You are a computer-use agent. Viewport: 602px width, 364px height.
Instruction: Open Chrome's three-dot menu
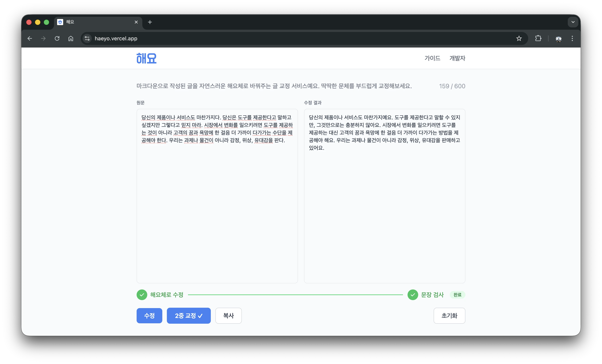[x=572, y=38]
